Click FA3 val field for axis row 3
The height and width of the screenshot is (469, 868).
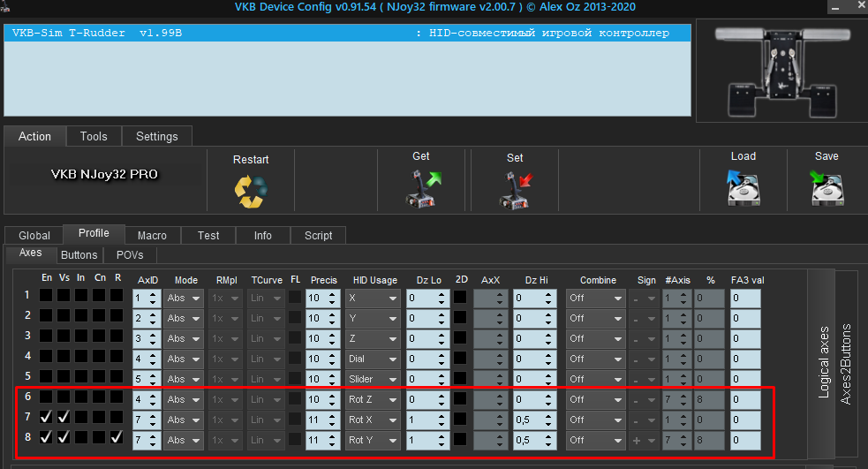click(745, 338)
